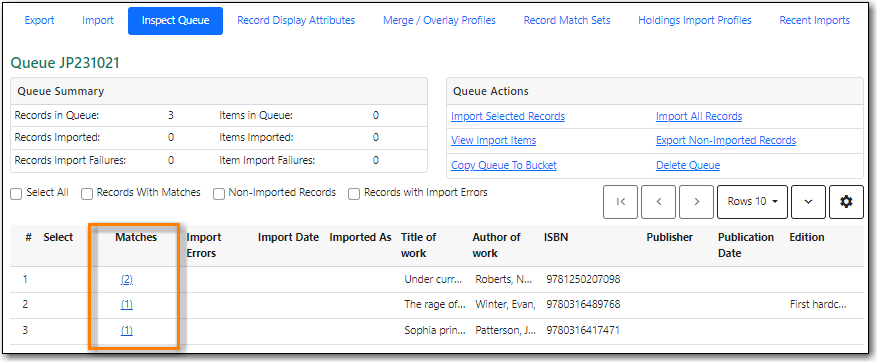Viewport: 877px width, 362px height.
Task: Sort by Import Date column header
Action: (288, 237)
